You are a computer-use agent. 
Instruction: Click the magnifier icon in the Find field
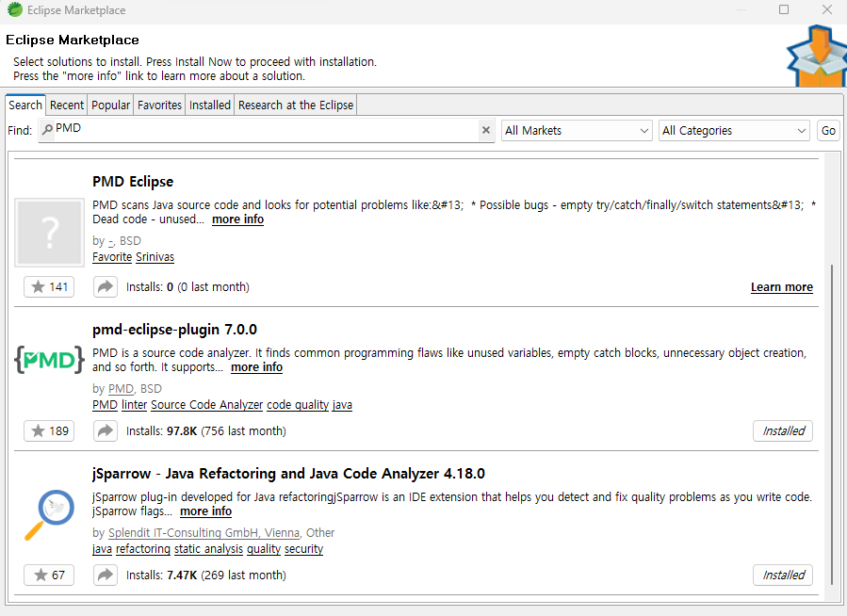(47, 129)
